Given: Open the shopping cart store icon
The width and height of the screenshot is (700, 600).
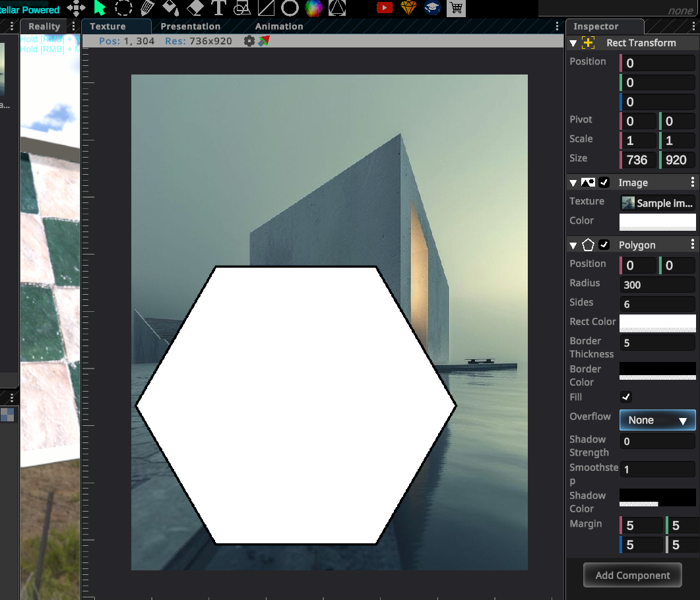Looking at the screenshot, I should (x=455, y=8).
